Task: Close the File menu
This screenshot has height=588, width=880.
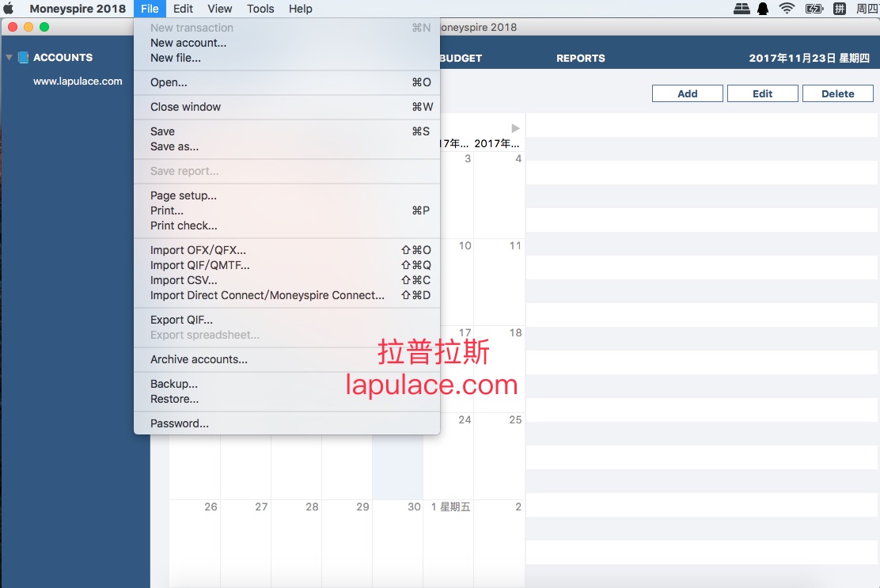Action: pyautogui.click(x=150, y=9)
